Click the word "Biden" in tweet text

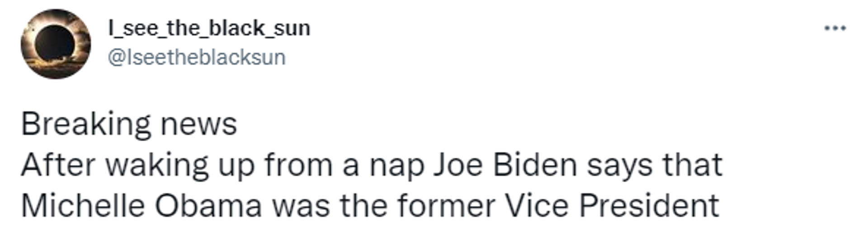click(535, 165)
